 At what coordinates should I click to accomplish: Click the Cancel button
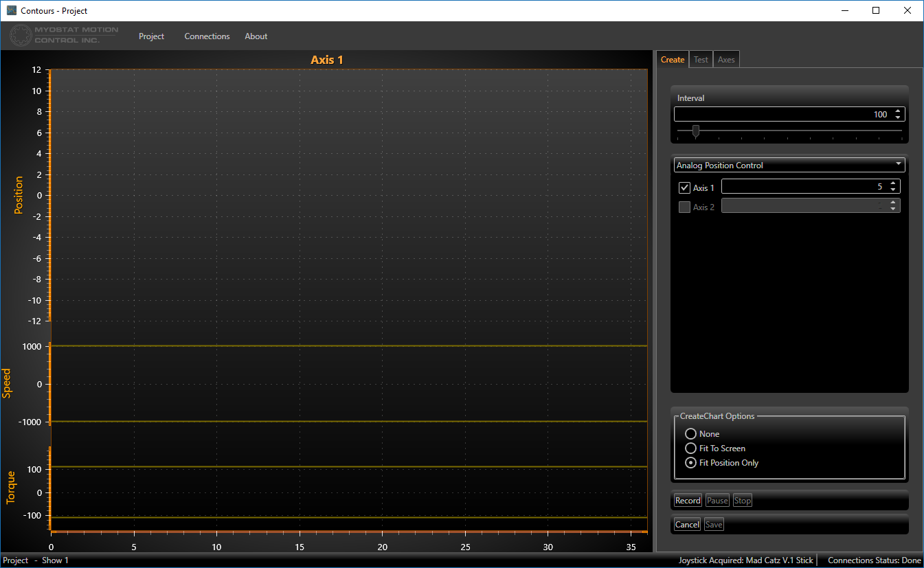tap(687, 525)
